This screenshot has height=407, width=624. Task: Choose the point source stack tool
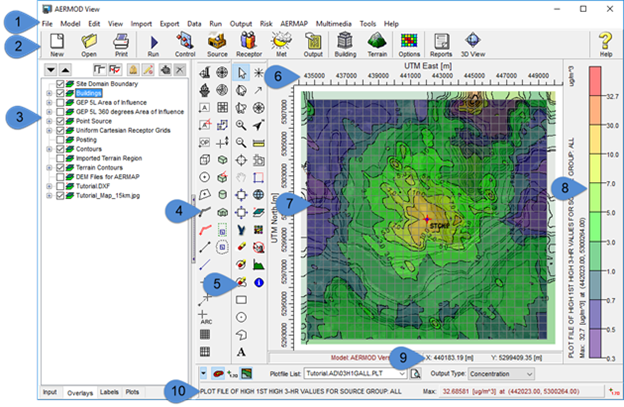tap(205, 73)
